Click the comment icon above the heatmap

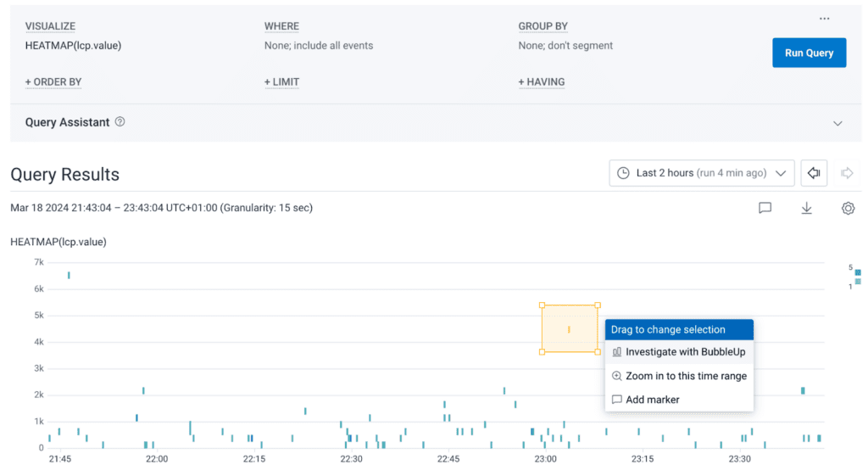click(765, 208)
